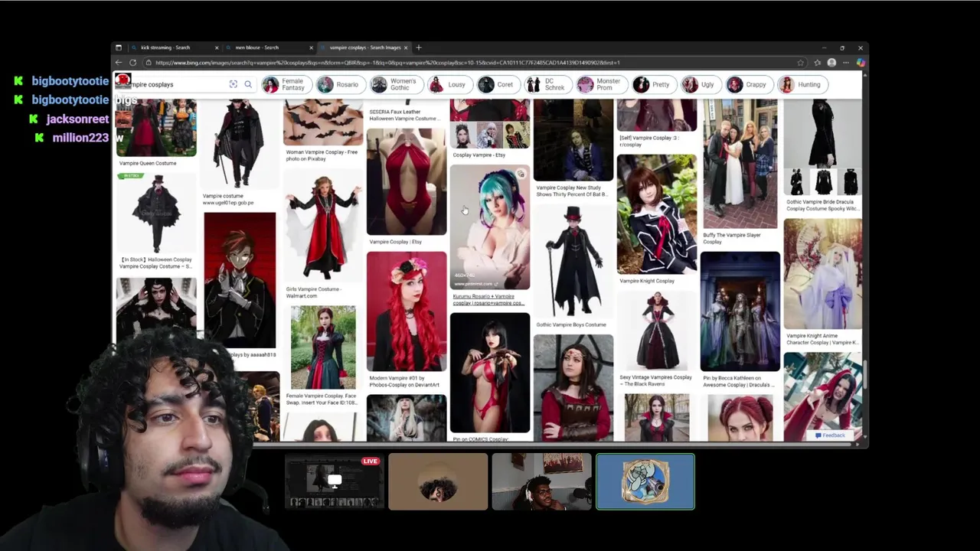Open the browser Settings and more menu
Image resolution: width=980 pixels, height=551 pixels.
tap(846, 63)
